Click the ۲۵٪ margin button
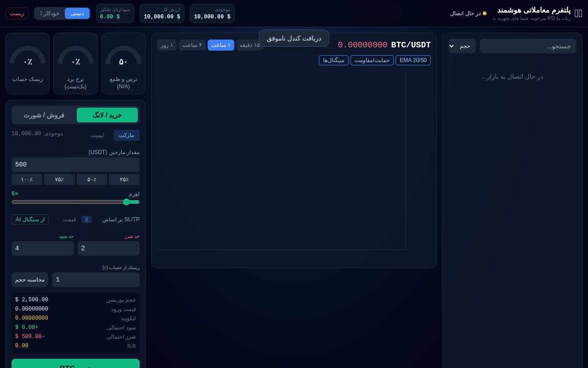Viewport: 588px width, 368px height. tap(124, 179)
